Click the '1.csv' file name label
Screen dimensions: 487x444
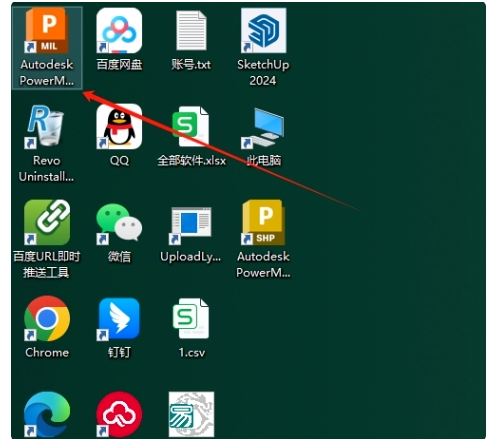click(x=192, y=353)
